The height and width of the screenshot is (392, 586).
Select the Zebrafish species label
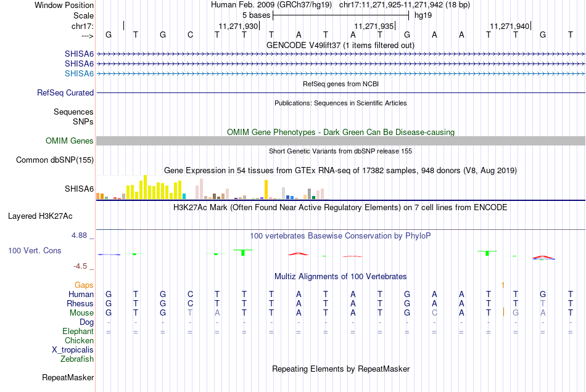click(76, 359)
